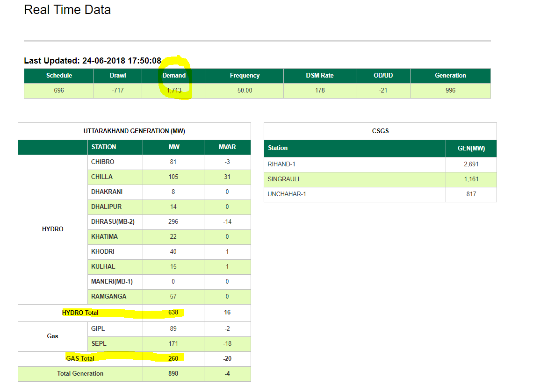The height and width of the screenshot is (392, 555).
Task: Click the Uttarakhand Generation (MW) table title
Action: click(x=134, y=131)
